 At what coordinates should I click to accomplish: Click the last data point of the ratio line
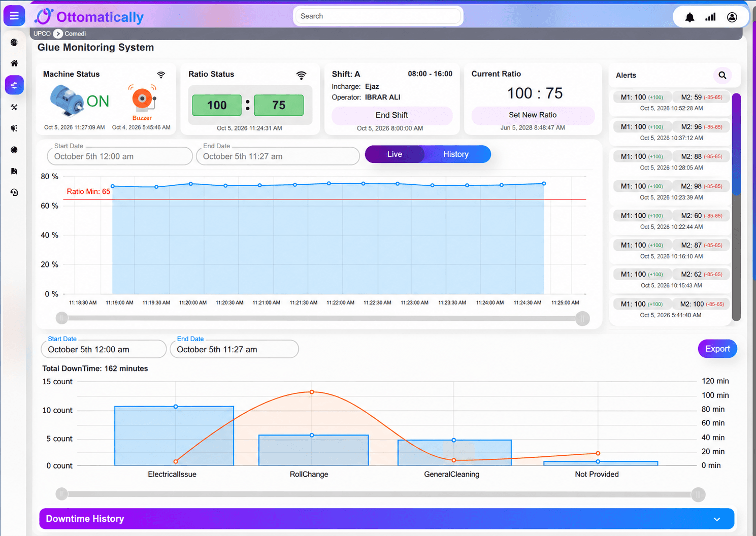544,183
